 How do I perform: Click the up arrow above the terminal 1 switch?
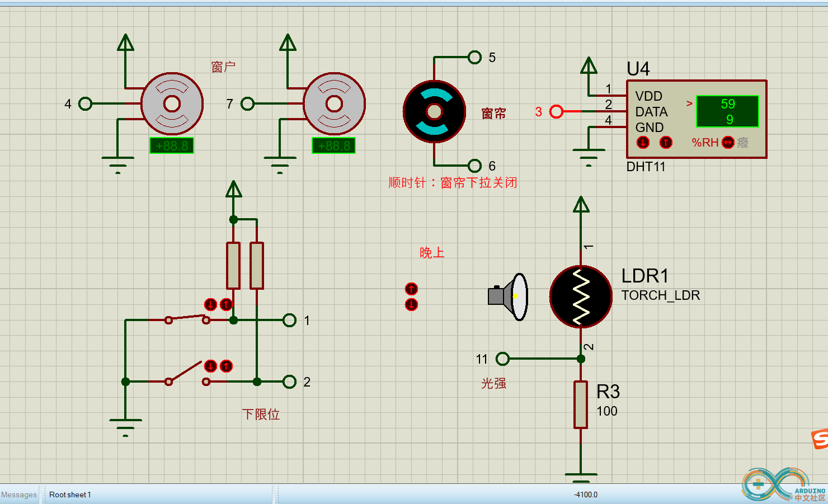[x=226, y=304]
